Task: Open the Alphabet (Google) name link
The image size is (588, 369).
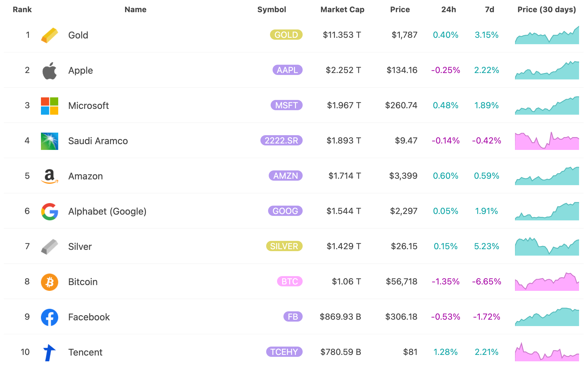Action: [x=107, y=211]
